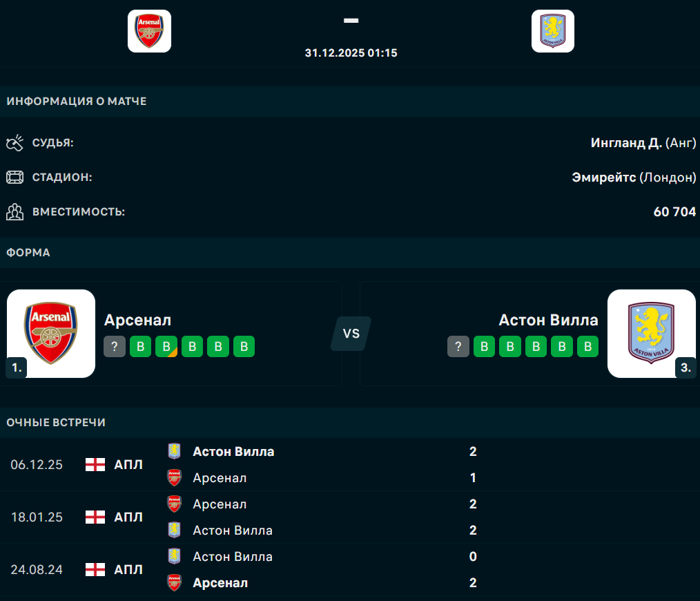The width and height of the screenshot is (700, 601).
Task: Click the Aston Villa crest in the match header
Action: 552,31
